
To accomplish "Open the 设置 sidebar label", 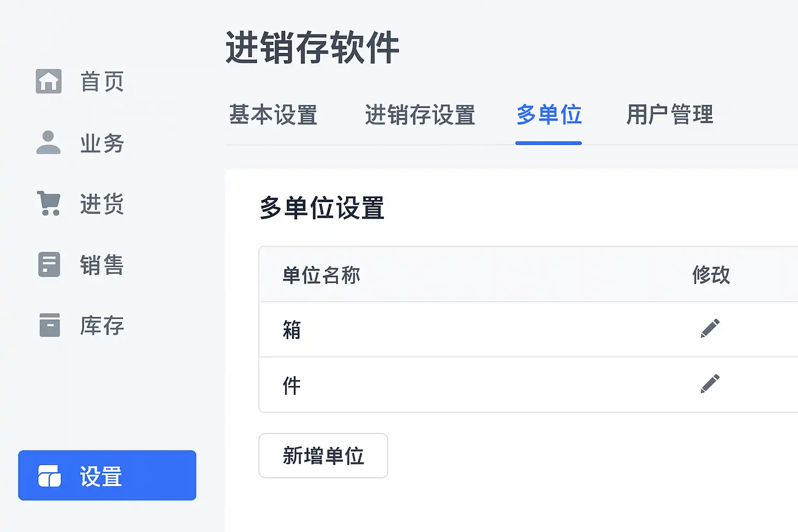I will (x=101, y=476).
